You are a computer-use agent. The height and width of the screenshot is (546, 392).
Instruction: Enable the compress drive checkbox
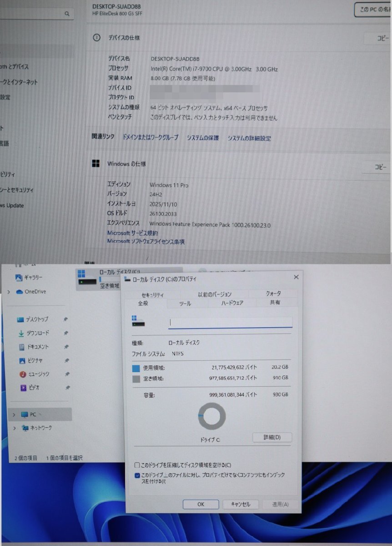(137, 465)
